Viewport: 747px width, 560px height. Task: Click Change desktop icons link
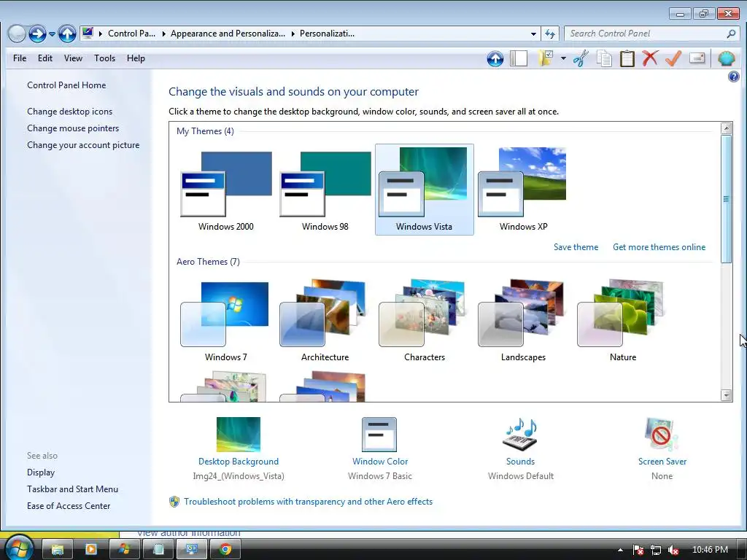point(69,112)
